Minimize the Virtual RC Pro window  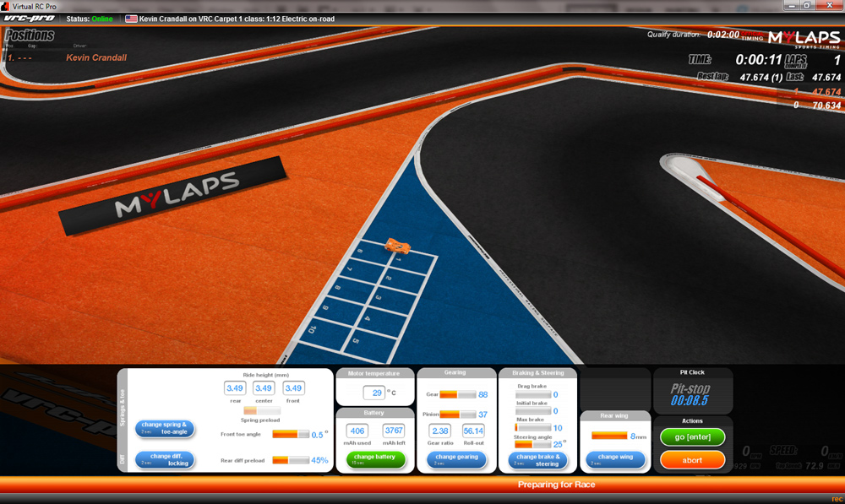tap(791, 5)
